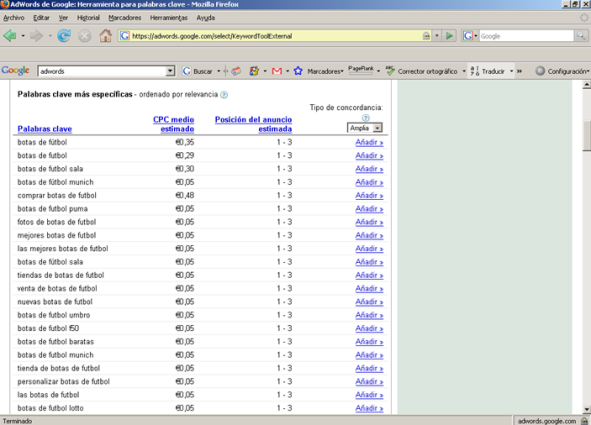
Task: Click the PageRank indicator
Action: [361, 70]
